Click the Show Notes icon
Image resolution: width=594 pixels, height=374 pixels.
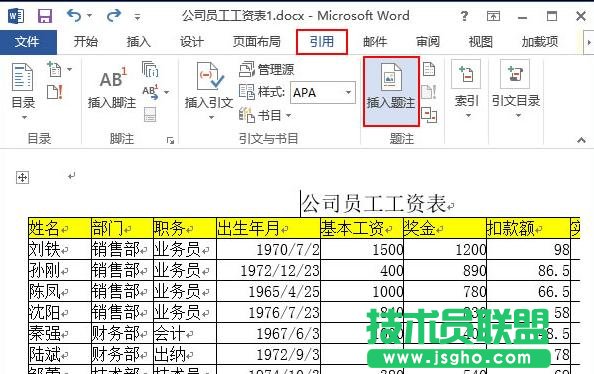150,114
